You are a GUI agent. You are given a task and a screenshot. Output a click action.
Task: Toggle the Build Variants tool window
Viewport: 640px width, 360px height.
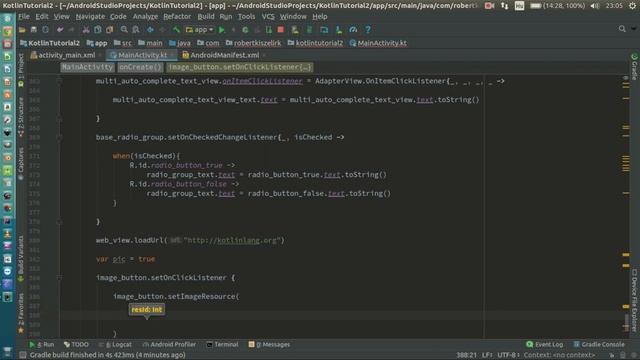point(21,259)
